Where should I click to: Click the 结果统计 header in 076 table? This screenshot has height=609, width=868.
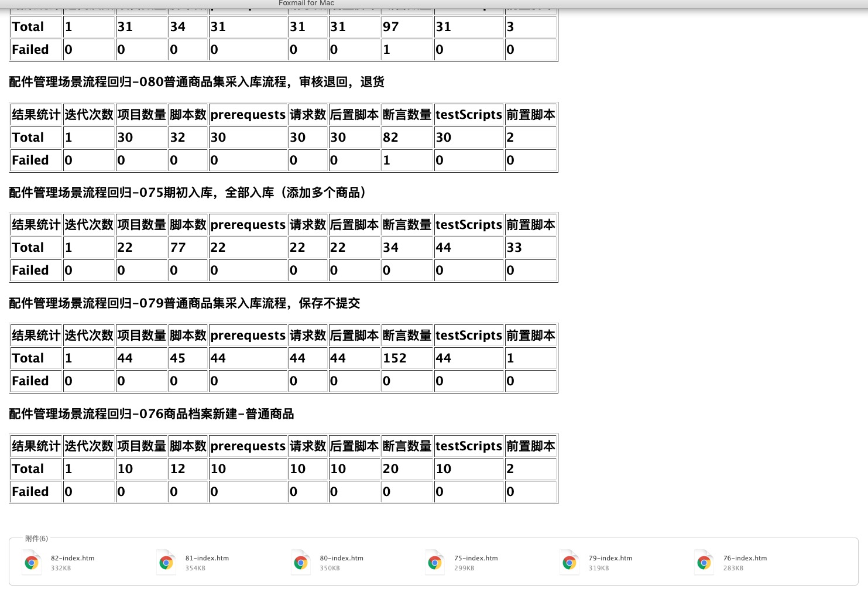36,446
